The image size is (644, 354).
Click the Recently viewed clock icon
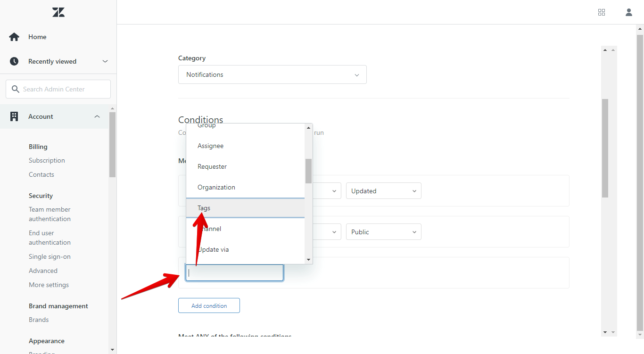tap(14, 61)
